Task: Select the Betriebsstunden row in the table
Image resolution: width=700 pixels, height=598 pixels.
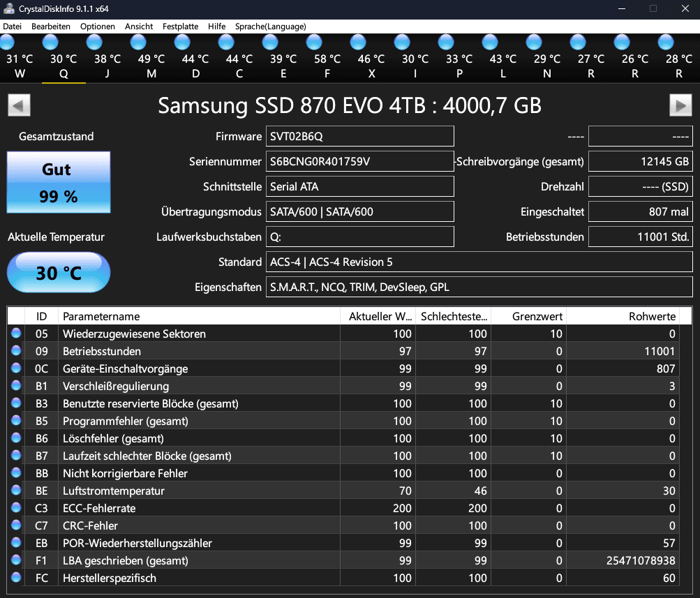Action: [343, 351]
